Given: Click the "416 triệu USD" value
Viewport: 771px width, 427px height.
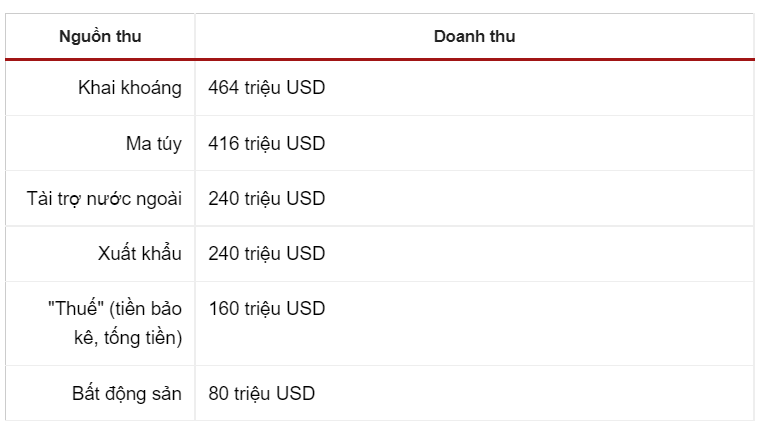Looking at the screenshot, I should [x=267, y=143].
